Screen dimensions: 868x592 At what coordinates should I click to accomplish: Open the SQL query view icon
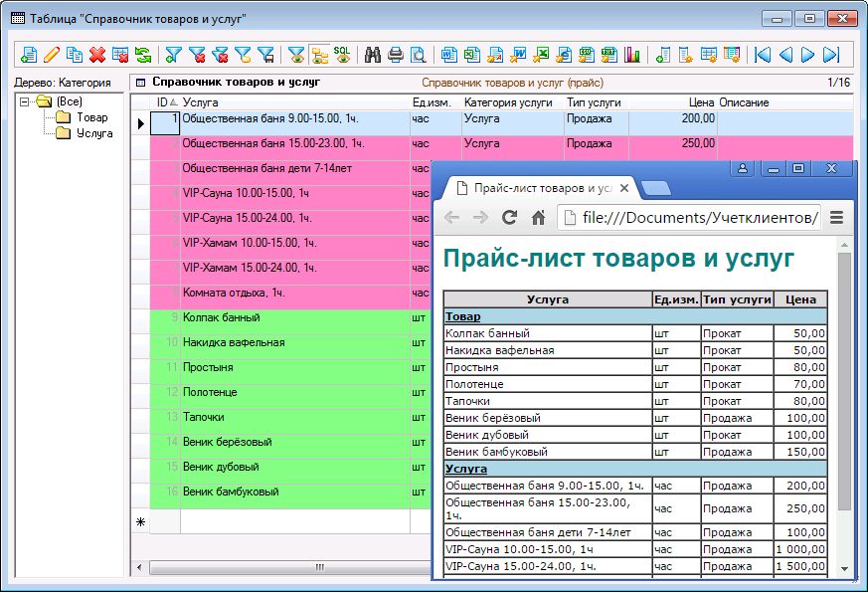coord(342,55)
